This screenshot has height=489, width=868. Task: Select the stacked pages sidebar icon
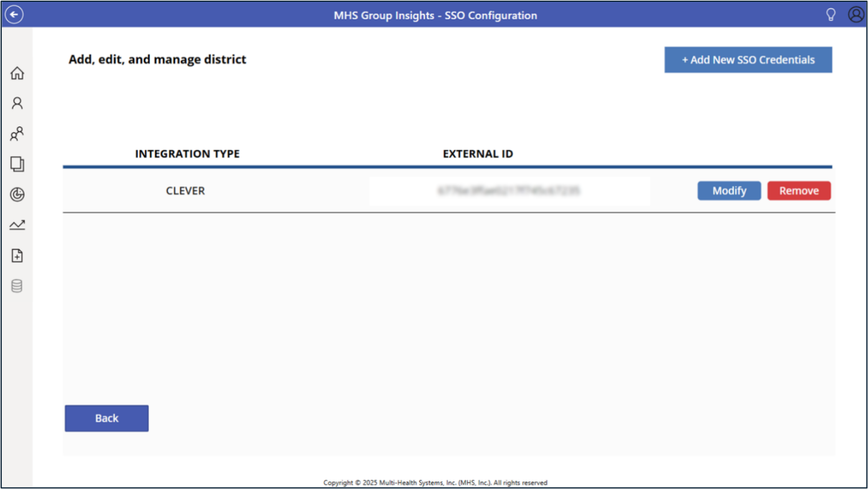tap(17, 164)
